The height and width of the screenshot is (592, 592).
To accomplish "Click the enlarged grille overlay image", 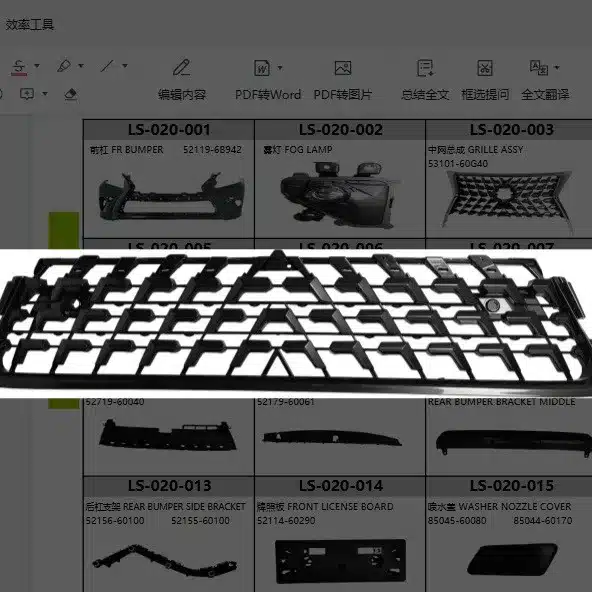I will click(296, 324).
